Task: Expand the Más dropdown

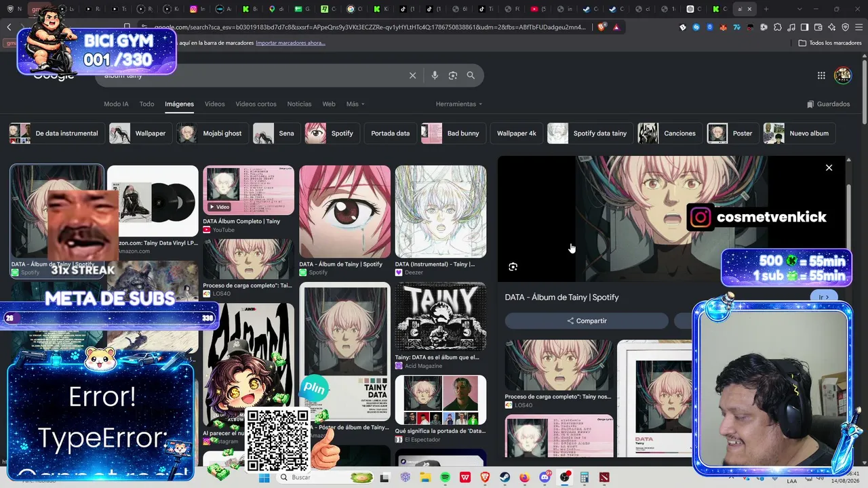Action: (x=355, y=104)
